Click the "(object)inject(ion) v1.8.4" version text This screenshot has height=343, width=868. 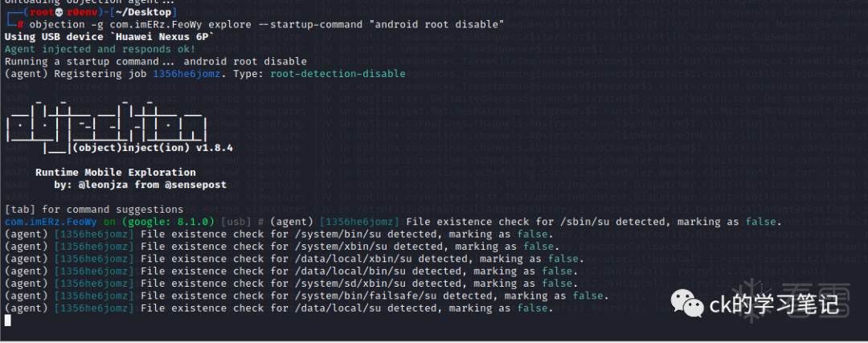pos(152,149)
